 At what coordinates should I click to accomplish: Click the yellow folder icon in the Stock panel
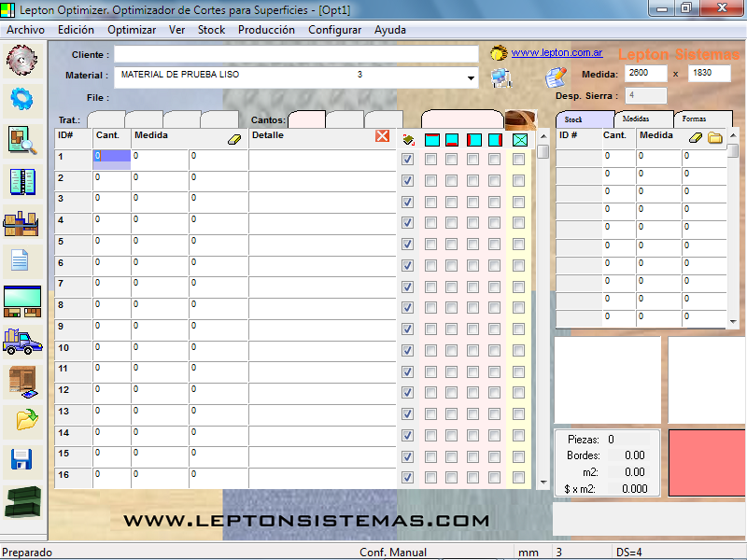click(x=715, y=138)
